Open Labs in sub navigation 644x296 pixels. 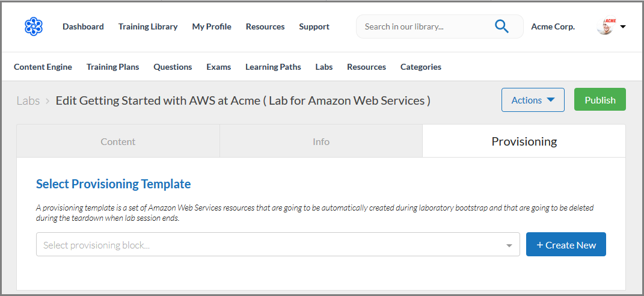click(x=324, y=67)
